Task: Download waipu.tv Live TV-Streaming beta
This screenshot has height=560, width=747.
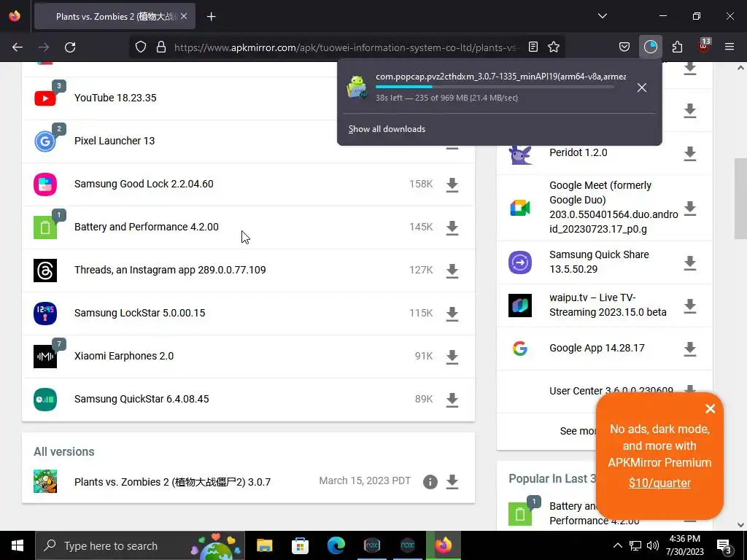Action: click(x=690, y=306)
